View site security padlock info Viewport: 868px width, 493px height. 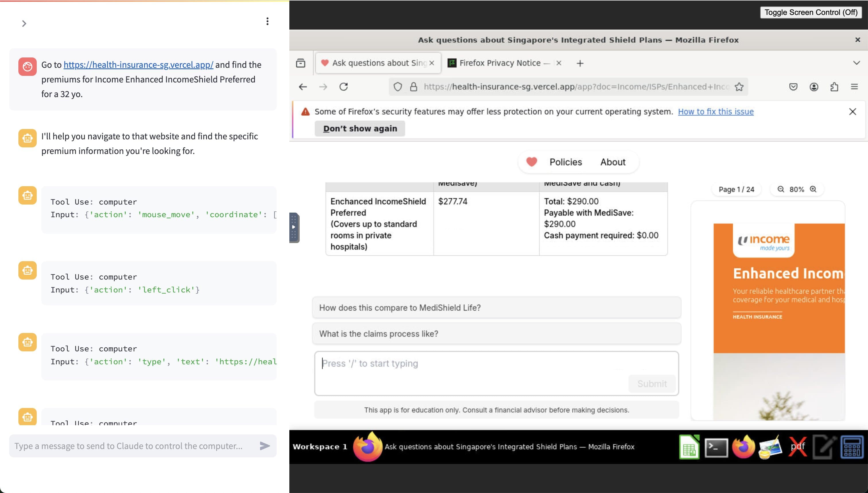[x=413, y=87]
